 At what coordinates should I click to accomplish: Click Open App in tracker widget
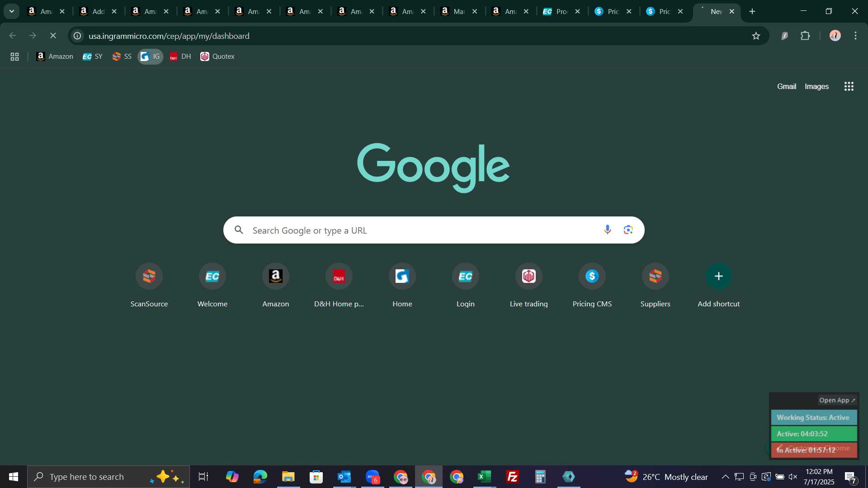click(837, 400)
